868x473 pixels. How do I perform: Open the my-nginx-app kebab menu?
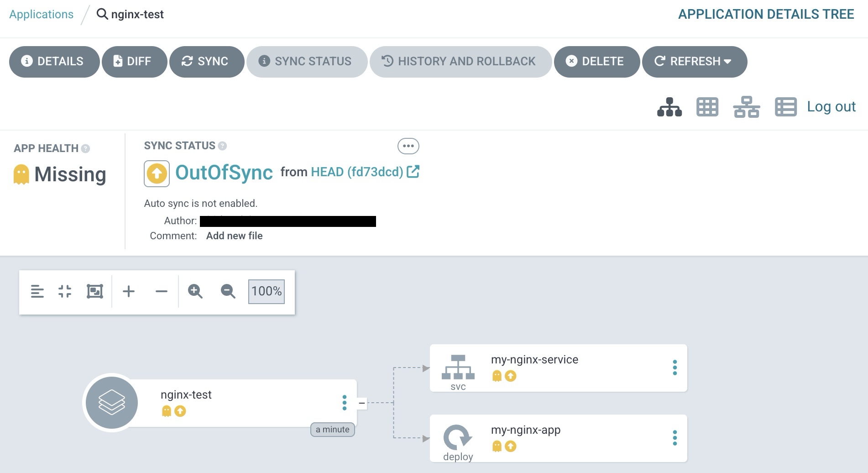point(675,438)
